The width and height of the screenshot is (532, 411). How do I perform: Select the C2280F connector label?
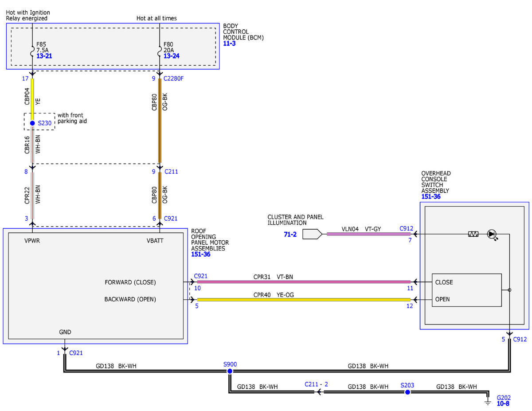(174, 79)
